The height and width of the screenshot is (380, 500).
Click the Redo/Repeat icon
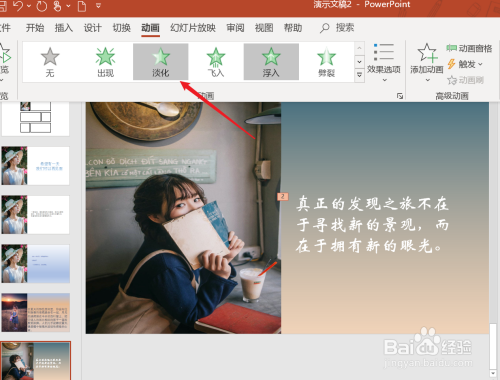tap(42, 6)
